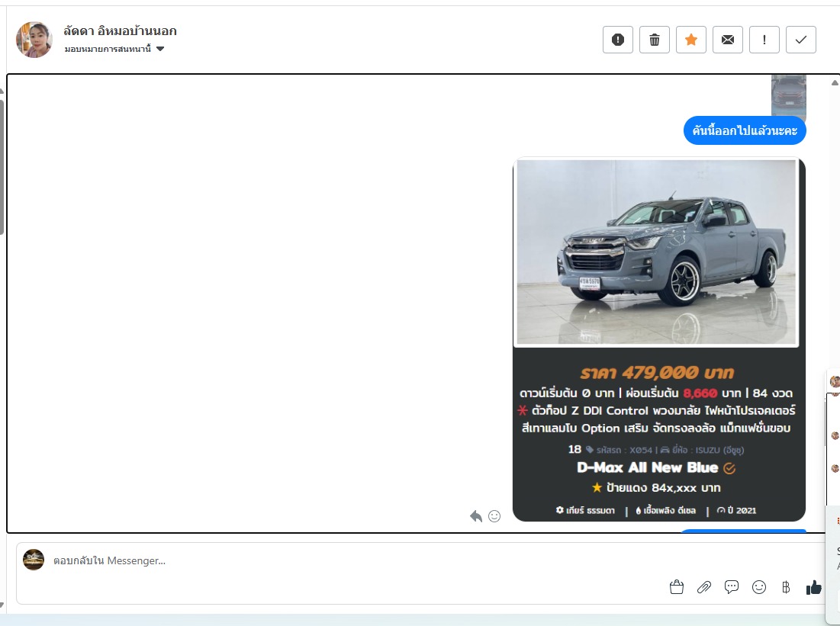Click D-Max All New Blue title
840x626 pixels.
647,467
